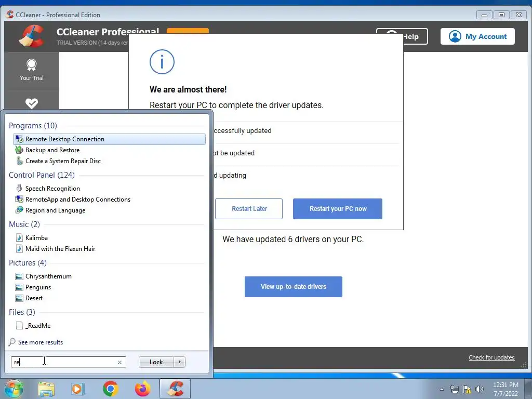Screen dimensions: 532x399
Task: Open Your Trial sidebar section
Action: 32,70
